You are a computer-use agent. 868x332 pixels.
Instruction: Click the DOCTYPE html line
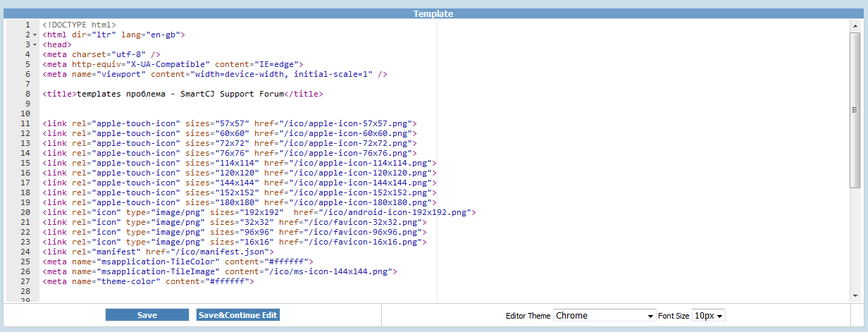coord(79,25)
